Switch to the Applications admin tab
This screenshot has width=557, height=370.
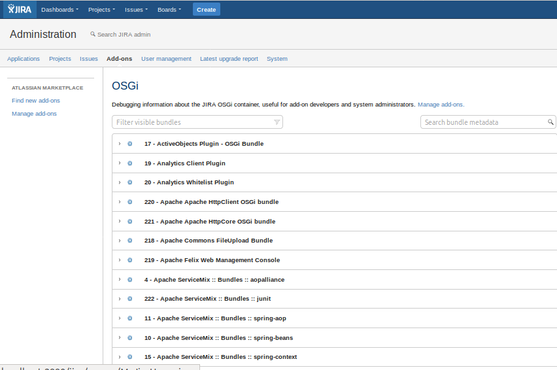click(x=23, y=59)
